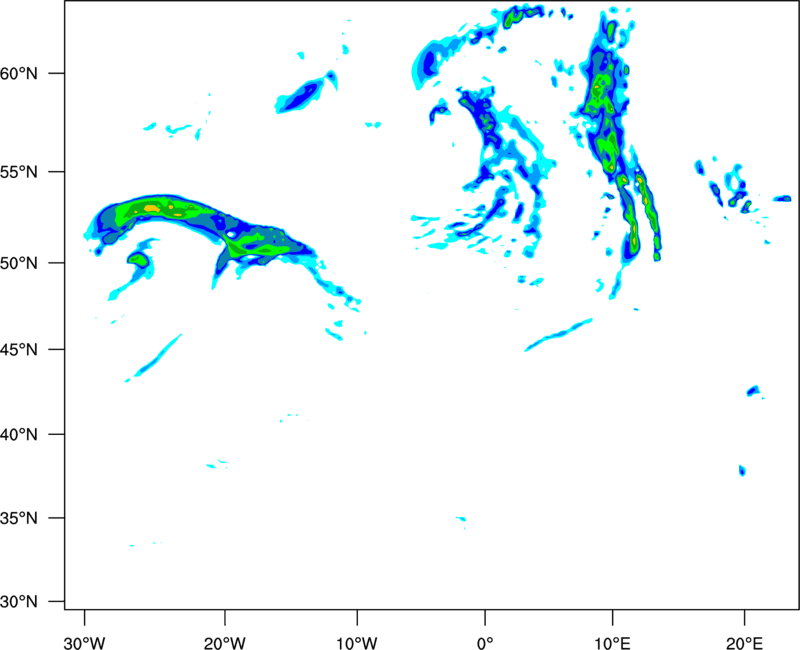Click the 40°N latitude label

click(19, 435)
